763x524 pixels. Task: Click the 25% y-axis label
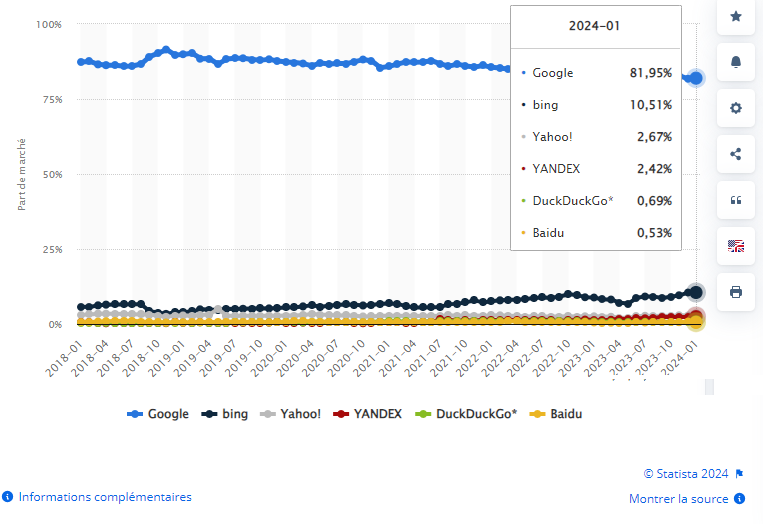(x=53, y=250)
